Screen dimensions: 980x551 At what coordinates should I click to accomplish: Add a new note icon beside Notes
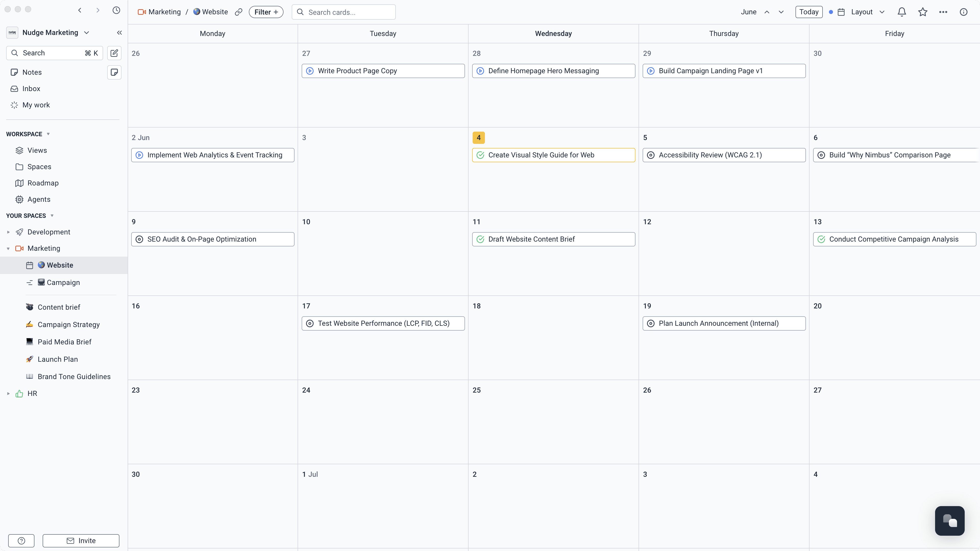pyautogui.click(x=114, y=72)
